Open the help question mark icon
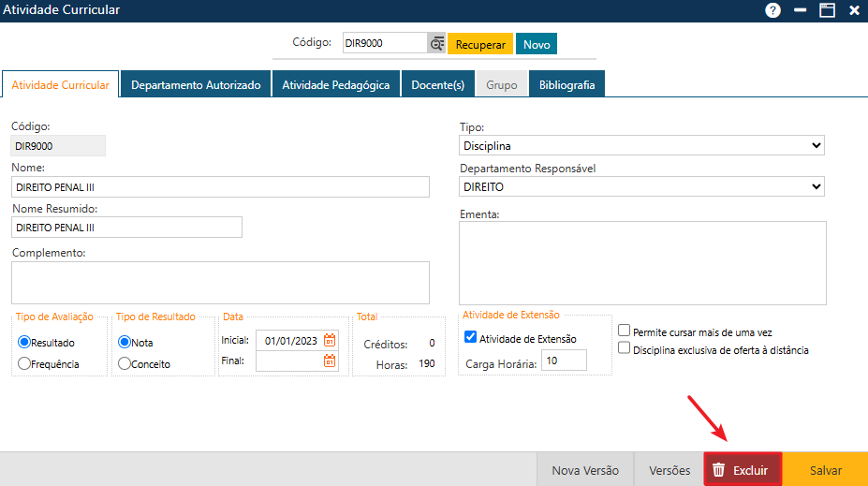 tap(772, 10)
